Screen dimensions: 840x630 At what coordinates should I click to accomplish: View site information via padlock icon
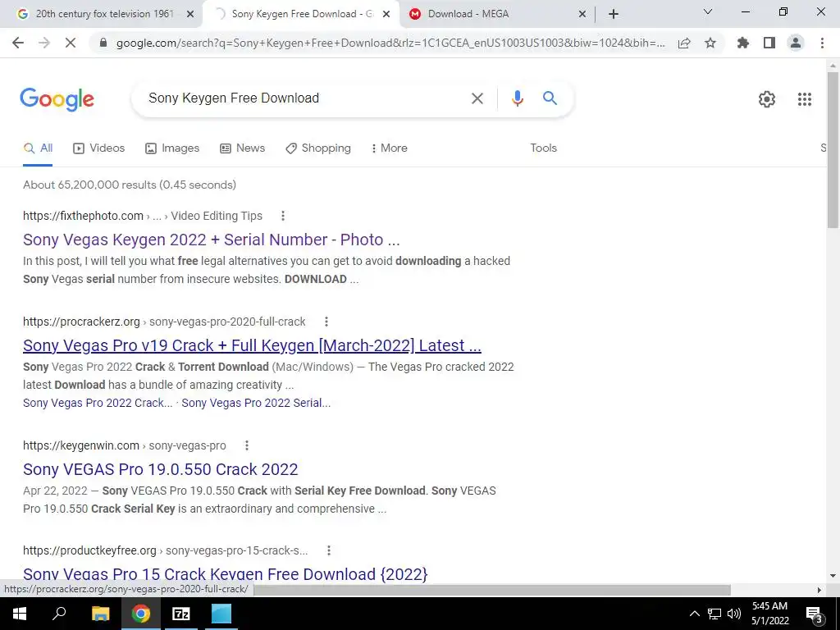tap(103, 43)
